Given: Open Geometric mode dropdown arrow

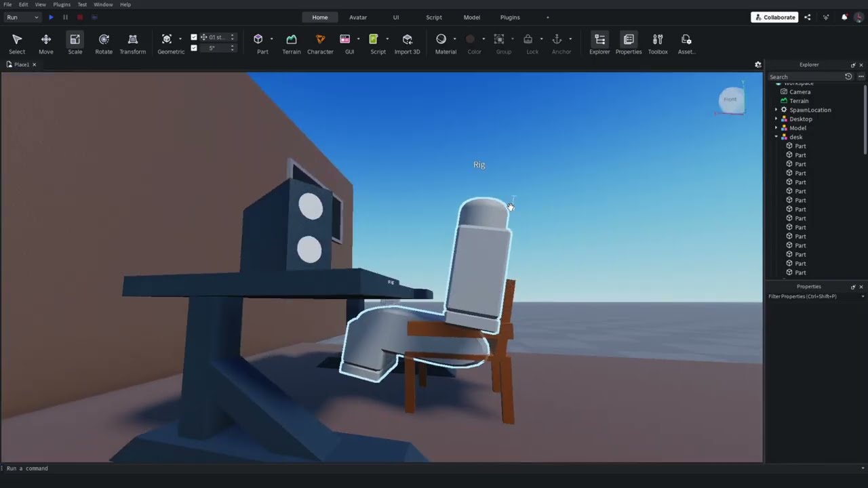Looking at the screenshot, I should (x=180, y=39).
